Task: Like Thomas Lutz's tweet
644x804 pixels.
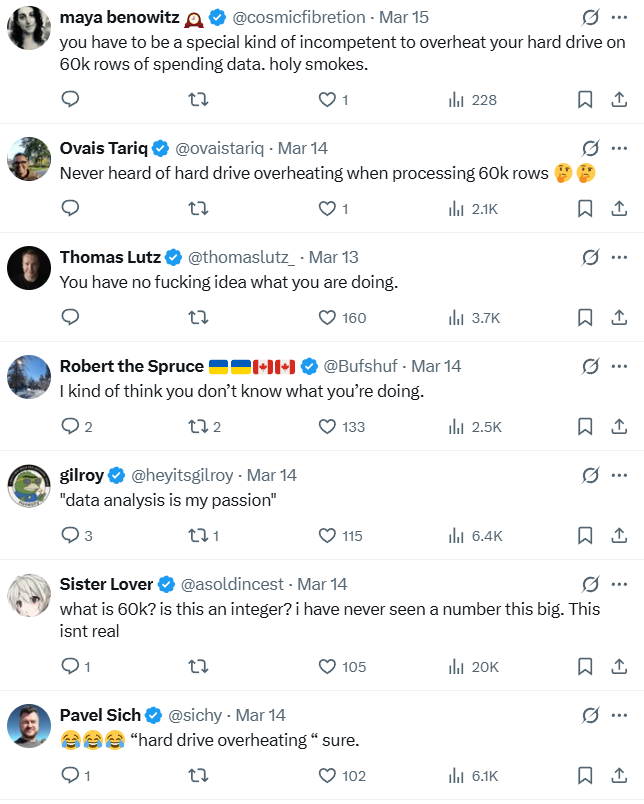Action: (x=327, y=317)
